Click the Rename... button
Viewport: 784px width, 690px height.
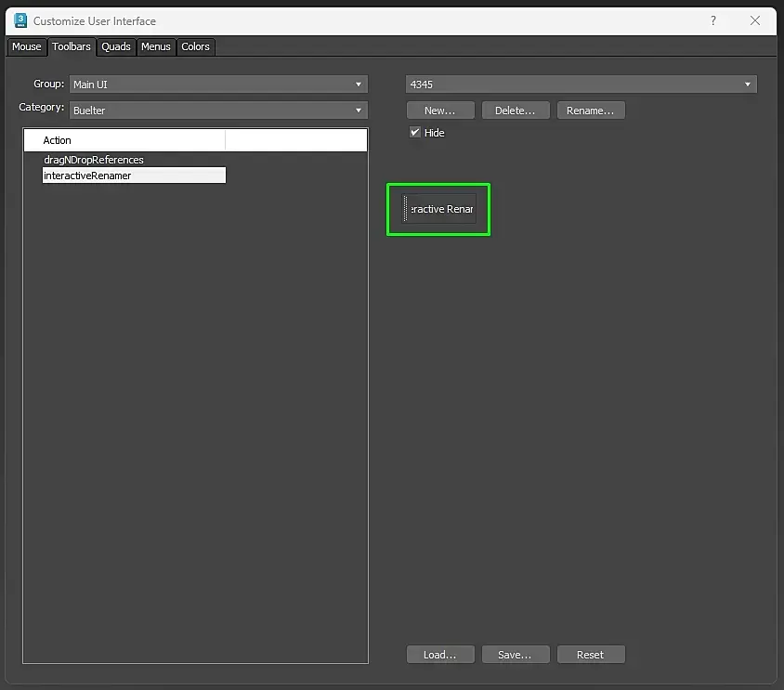[591, 111]
